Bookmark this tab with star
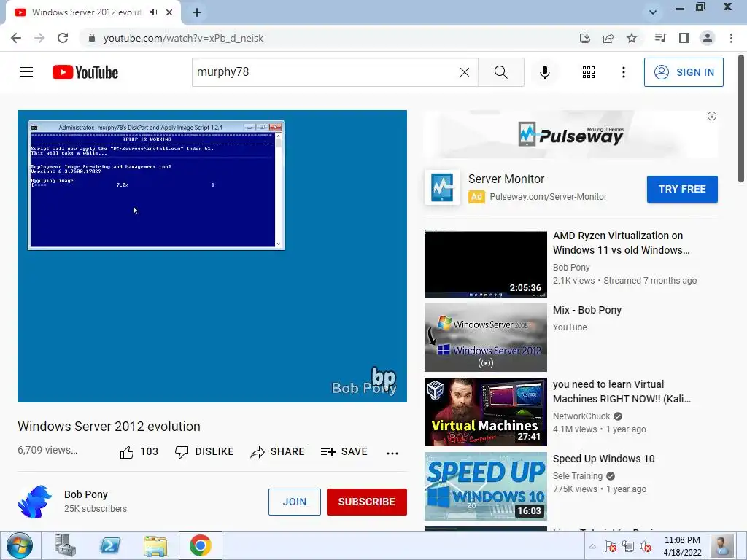 [x=632, y=38]
